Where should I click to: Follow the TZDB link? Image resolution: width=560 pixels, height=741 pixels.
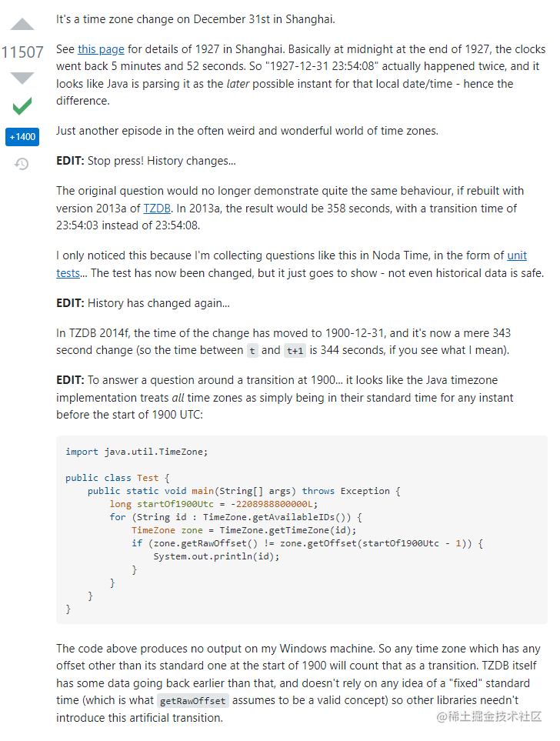coord(157,209)
